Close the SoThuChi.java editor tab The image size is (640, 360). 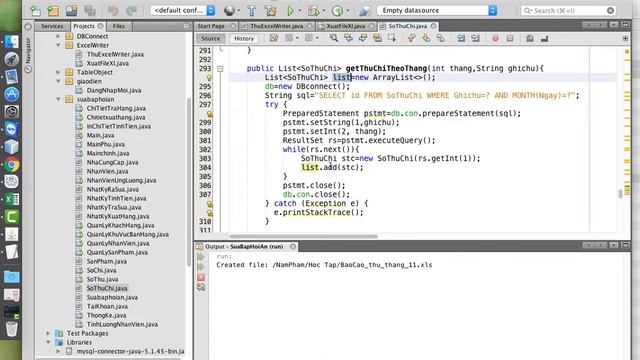click(433, 26)
